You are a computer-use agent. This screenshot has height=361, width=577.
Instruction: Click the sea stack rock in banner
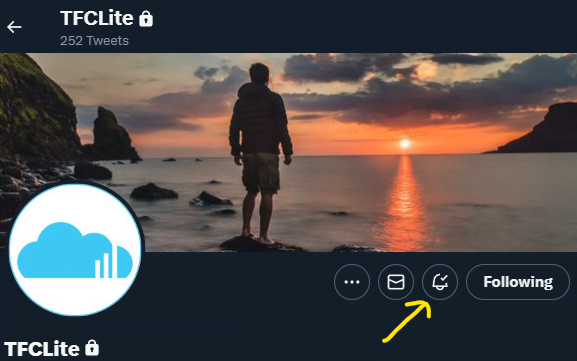click(111, 134)
